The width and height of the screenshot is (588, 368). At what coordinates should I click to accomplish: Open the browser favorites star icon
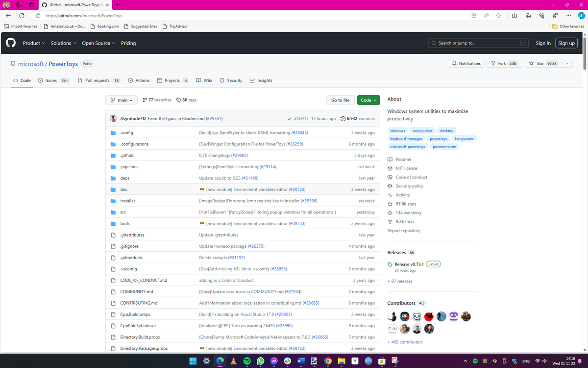click(498, 15)
